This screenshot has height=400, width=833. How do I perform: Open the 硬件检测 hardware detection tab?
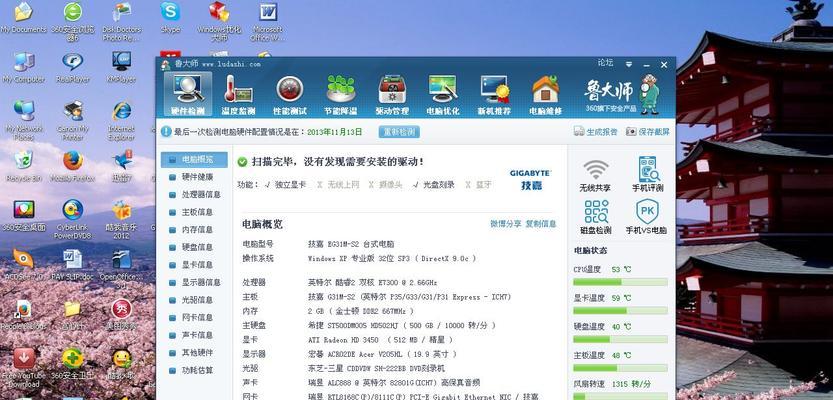point(188,94)
